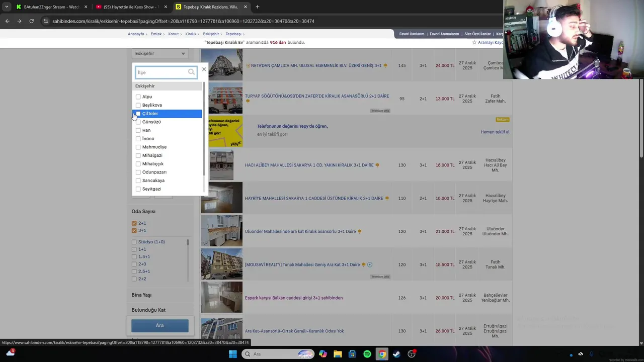Click the star icon beside Aramayı Kaydet
Screen dimensions: 644x362
[474, 42]
